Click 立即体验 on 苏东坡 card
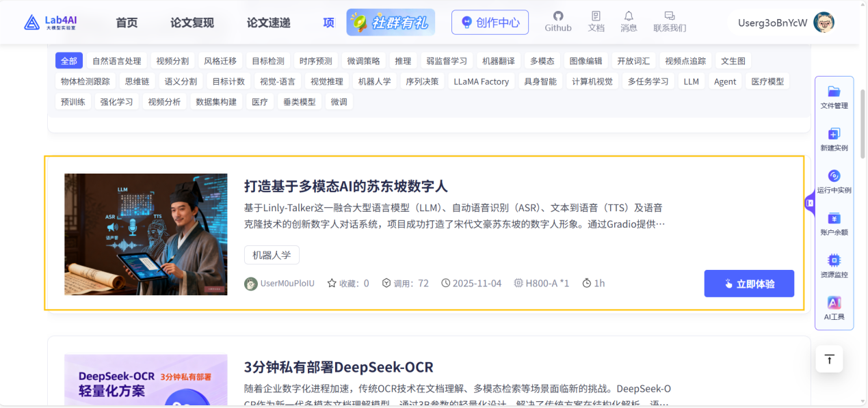868x408 pixels. click(x=749, y=284)
